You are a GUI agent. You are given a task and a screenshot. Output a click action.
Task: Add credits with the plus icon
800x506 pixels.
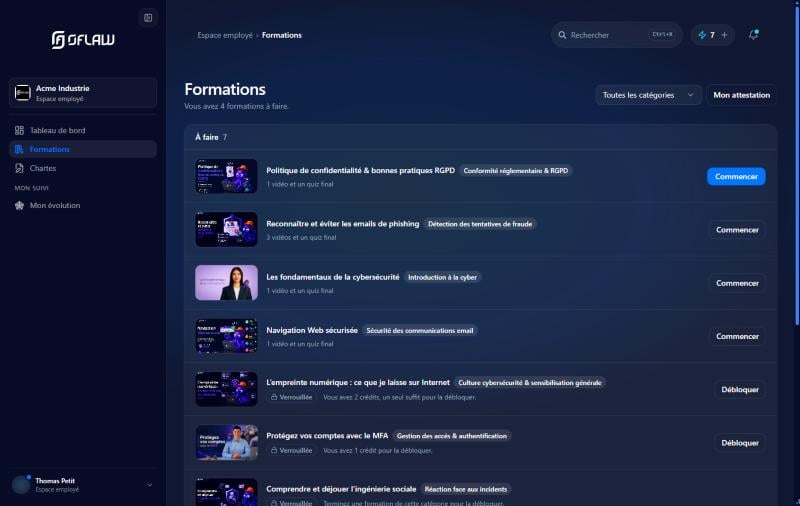724,35
